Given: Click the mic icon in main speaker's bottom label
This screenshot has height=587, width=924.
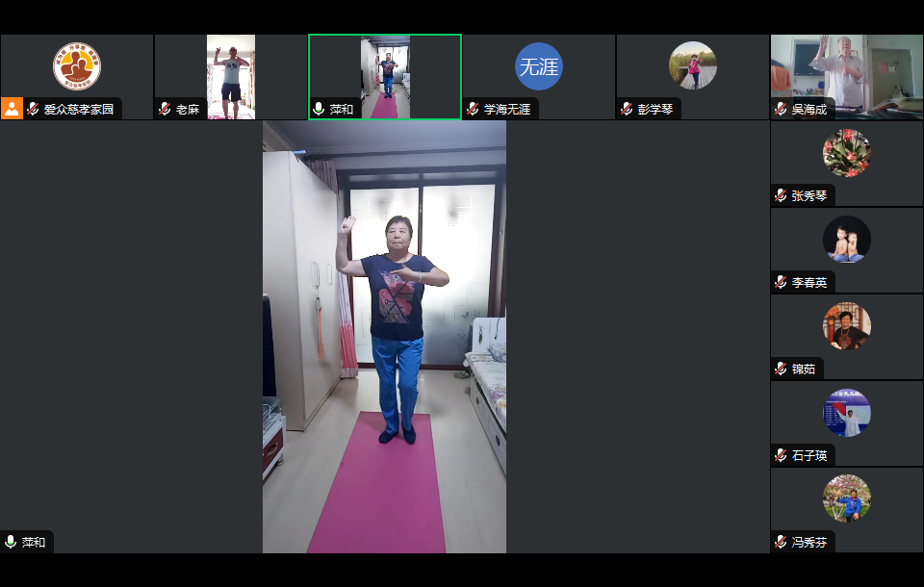Looking at the screenshot, I should [11, 543].
